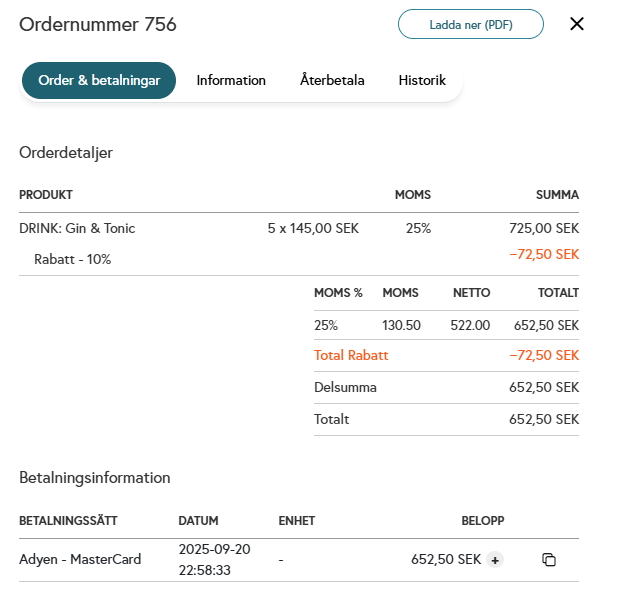The image size is (628, 602).
Task: Click the Ordernummer 756 heading
Action: 98,24
